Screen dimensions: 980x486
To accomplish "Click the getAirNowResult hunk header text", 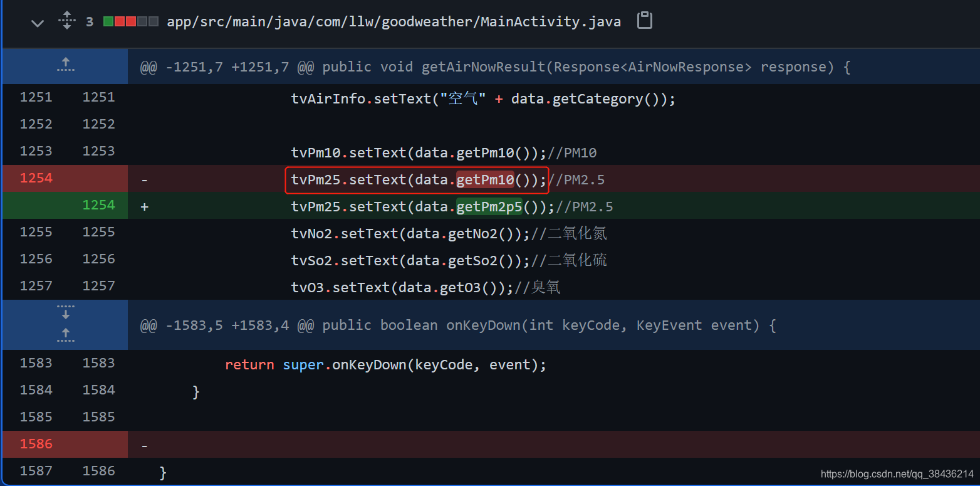I will pos(495,67).
